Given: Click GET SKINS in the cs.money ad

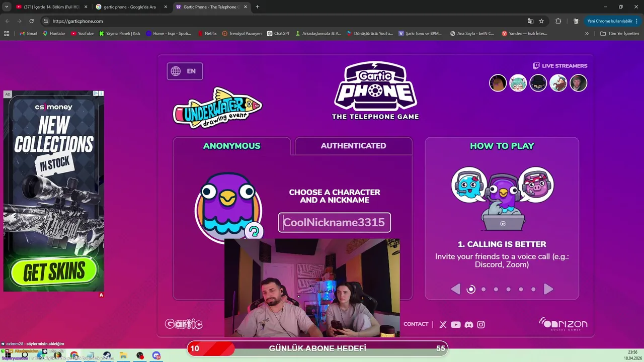Looking at the screenshot, I should [x=54, y=271].
